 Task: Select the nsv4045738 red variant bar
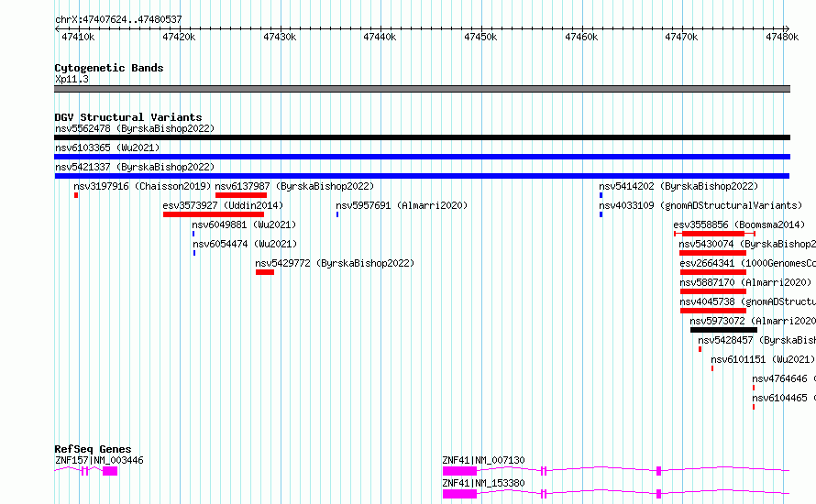[x=713, y=311]
